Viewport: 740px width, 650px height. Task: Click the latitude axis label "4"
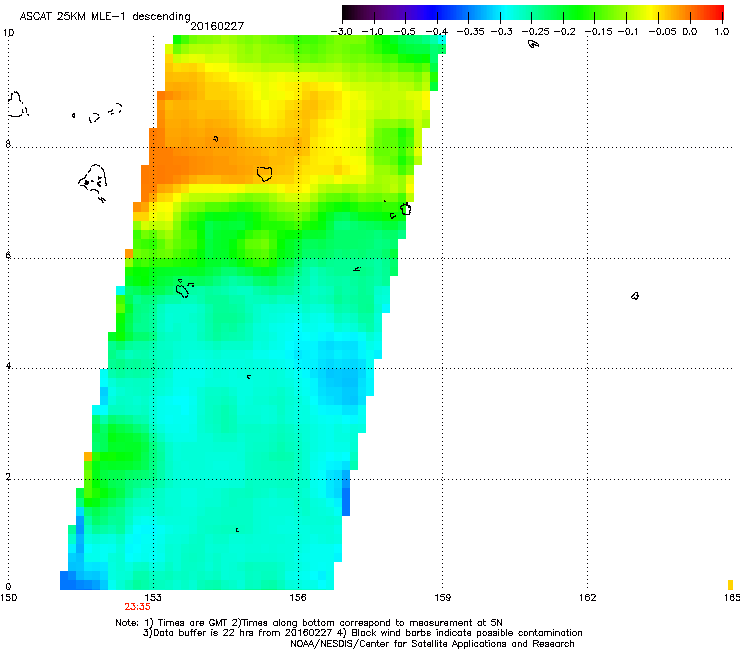click(8, 365)
